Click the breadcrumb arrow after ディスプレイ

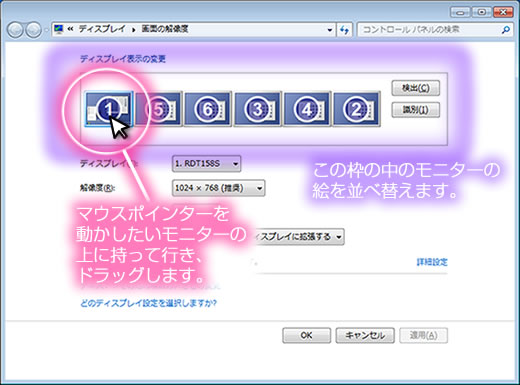[x=134, y=30]
